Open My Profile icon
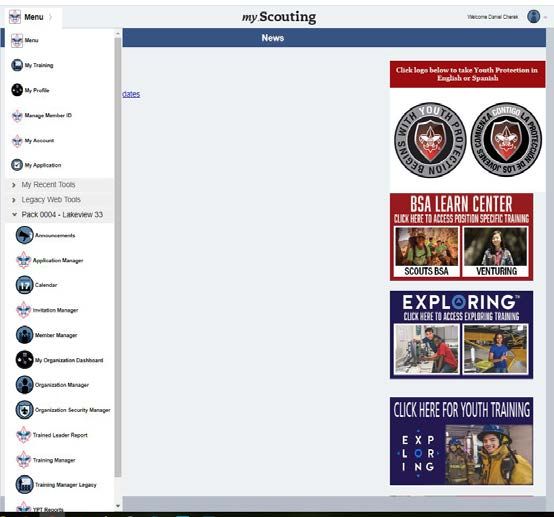 [x=17, y=90]
